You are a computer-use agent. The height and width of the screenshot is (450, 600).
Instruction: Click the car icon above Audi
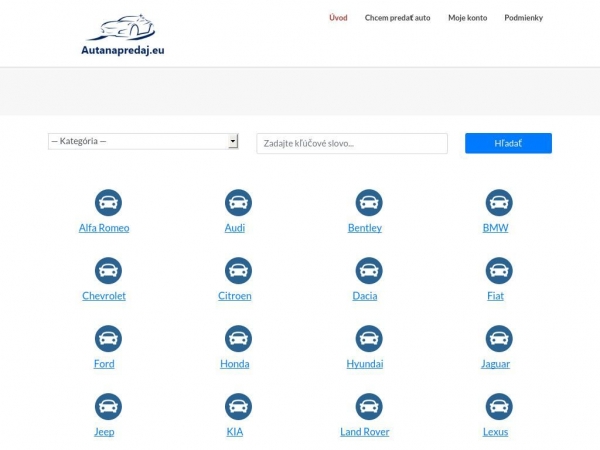(238, 202)
